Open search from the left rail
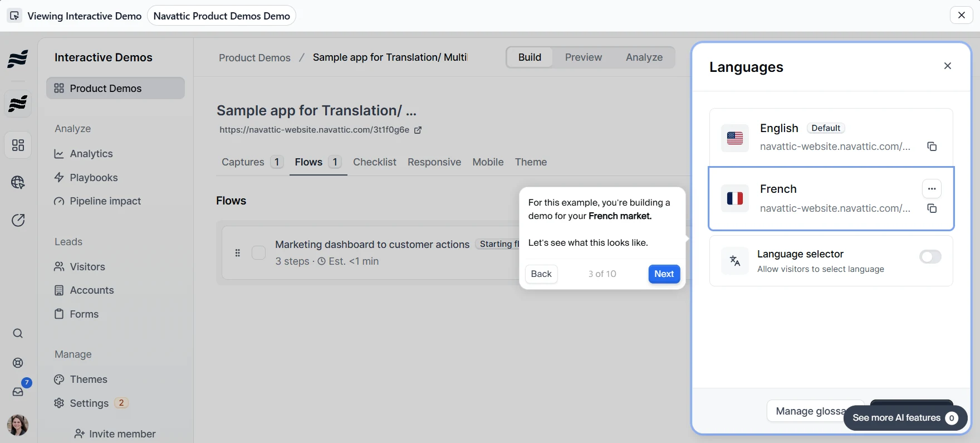 tap(18, 333)
